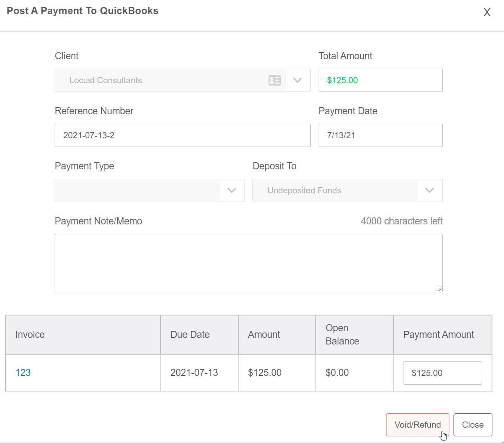Screen dimensions: 504x443
Task: Click the Payment Date label
Action: click(348, 111)
